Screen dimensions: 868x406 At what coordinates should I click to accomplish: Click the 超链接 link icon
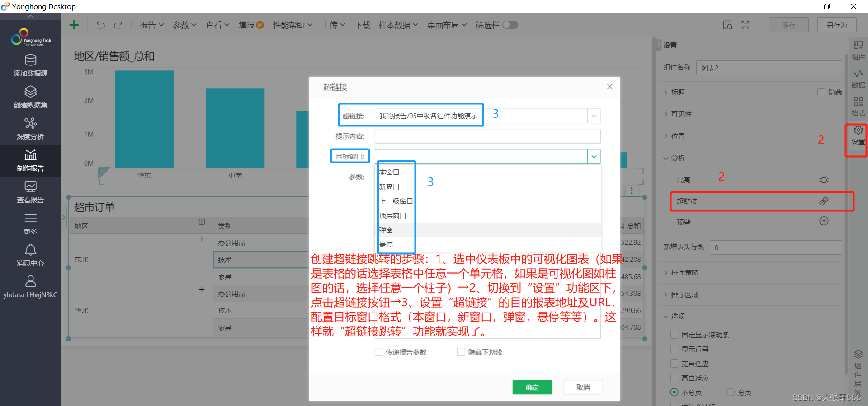[824, 201]
